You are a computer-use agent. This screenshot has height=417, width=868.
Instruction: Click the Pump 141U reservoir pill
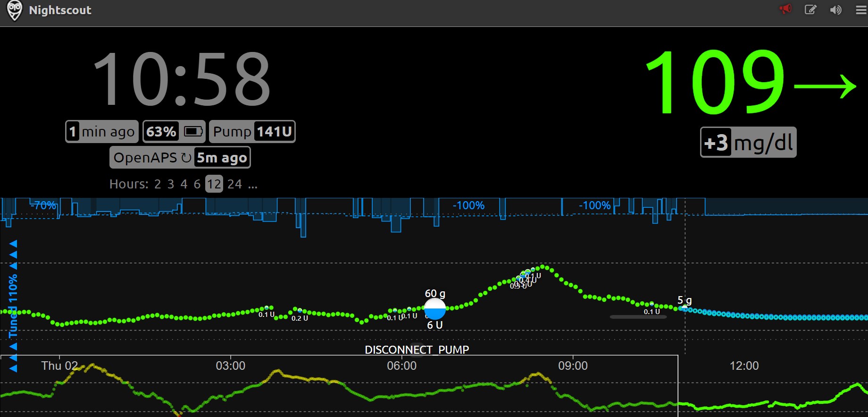(x=252, y=131)
